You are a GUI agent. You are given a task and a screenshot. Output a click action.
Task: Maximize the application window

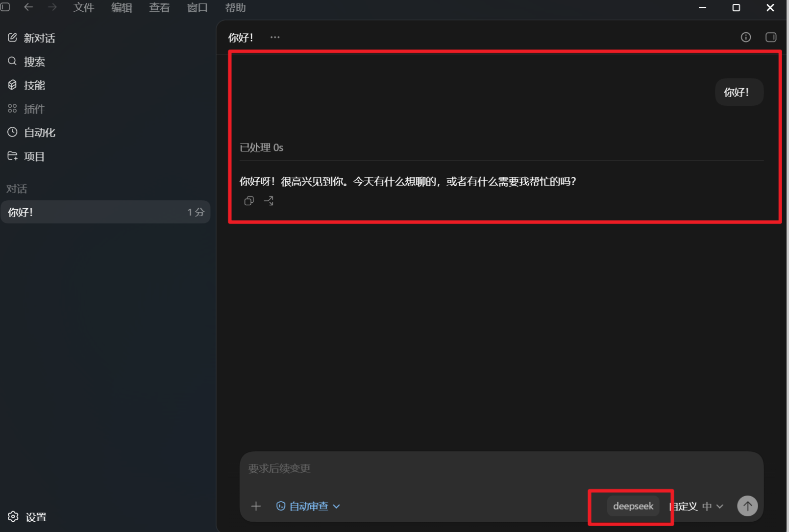tap(736, 7)
